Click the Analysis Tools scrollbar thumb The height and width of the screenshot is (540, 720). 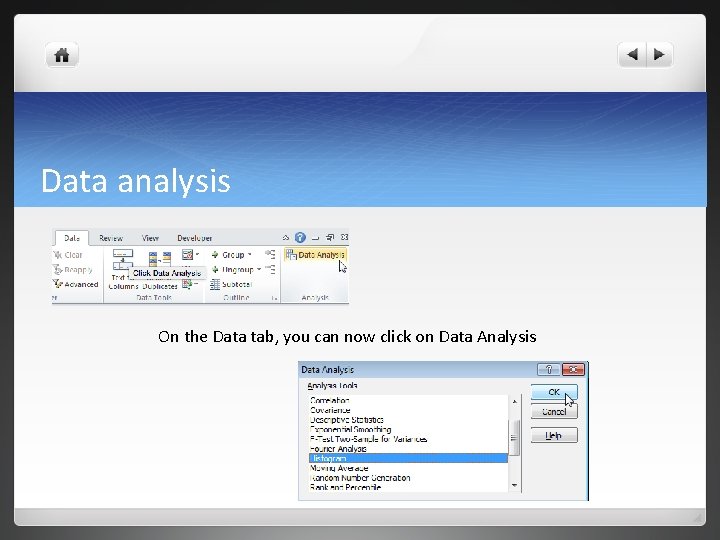(x=514, y=438)
